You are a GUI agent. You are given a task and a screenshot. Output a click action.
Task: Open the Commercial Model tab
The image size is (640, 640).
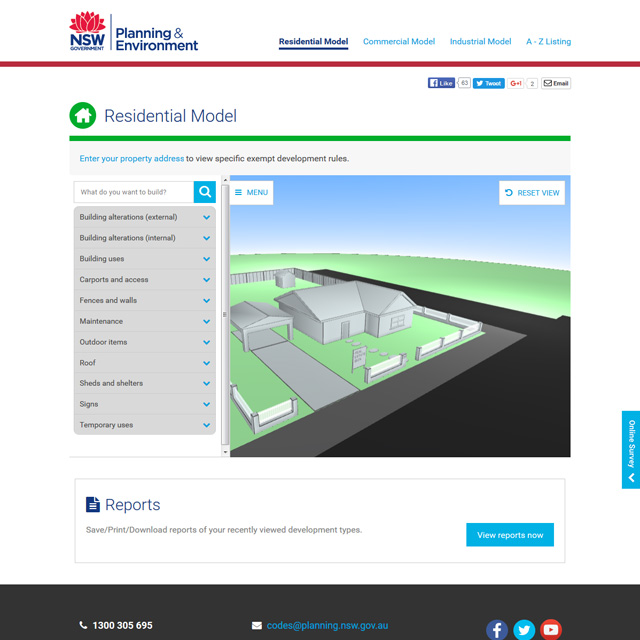coord(399,42)
